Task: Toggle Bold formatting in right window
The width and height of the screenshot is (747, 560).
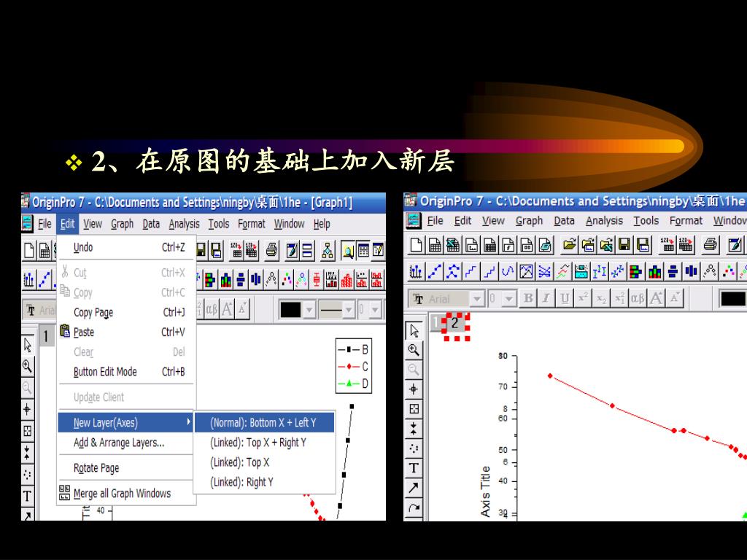Action: click(528, 298)
